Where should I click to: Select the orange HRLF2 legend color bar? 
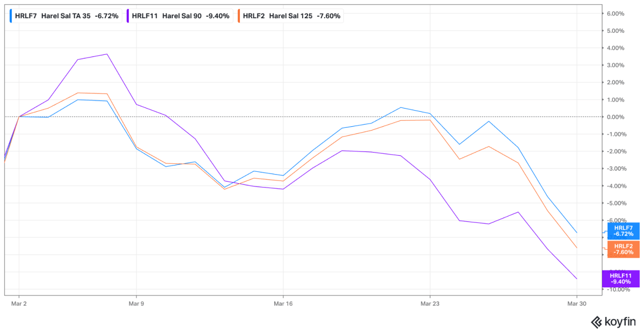pyautogui.click(x=239, y=16)
